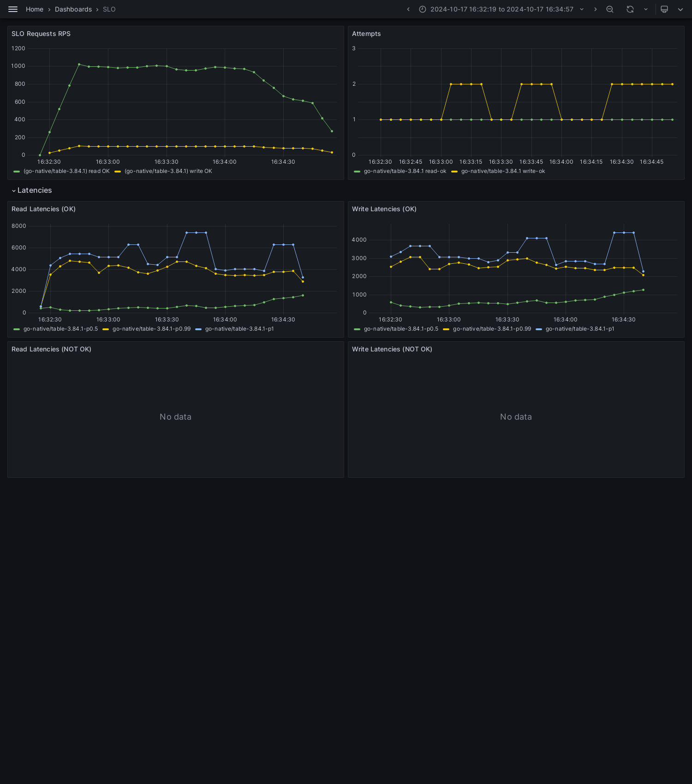The height and width of the screenshot is (784, 692).
Task: Click the 8000 axis label in Read Latencies chart
Action: click(19, 226)
